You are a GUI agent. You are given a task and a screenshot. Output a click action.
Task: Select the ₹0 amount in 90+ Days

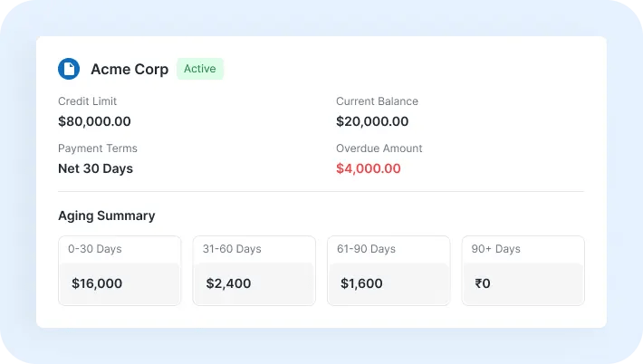(482, 283)
